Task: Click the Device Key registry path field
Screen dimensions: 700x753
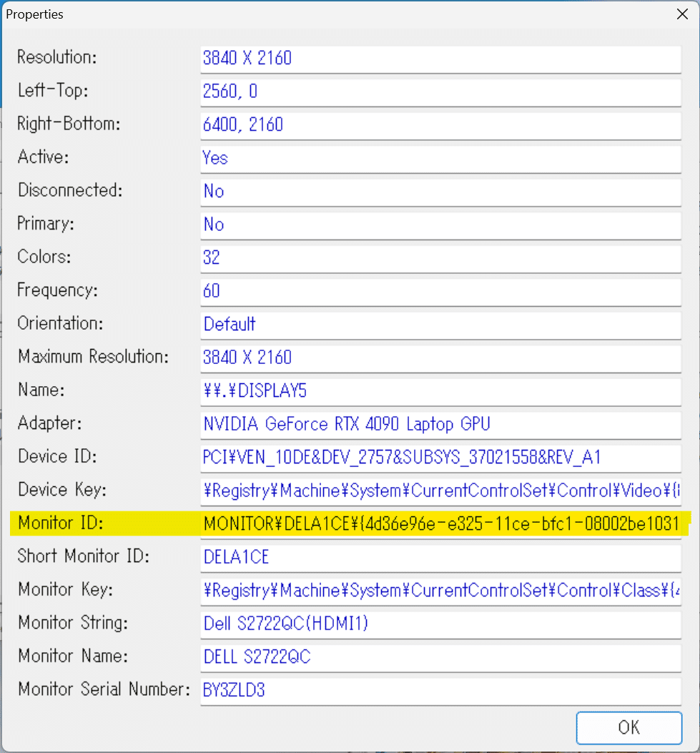Action: click(x=440, y=492)
